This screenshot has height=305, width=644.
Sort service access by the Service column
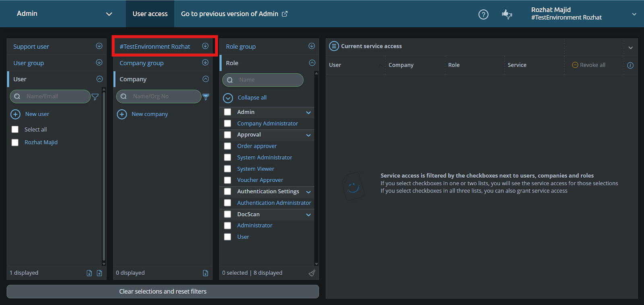click(517, 65)
